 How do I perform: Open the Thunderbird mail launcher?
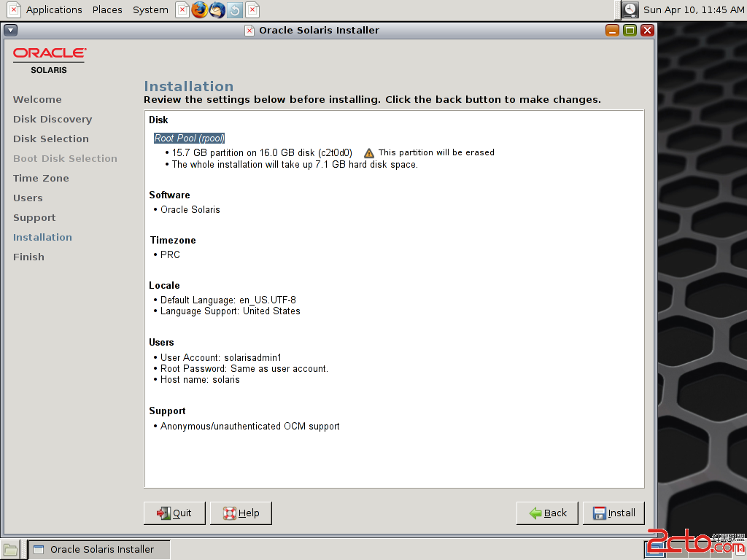pyautogui.click(x=217, y=9)
